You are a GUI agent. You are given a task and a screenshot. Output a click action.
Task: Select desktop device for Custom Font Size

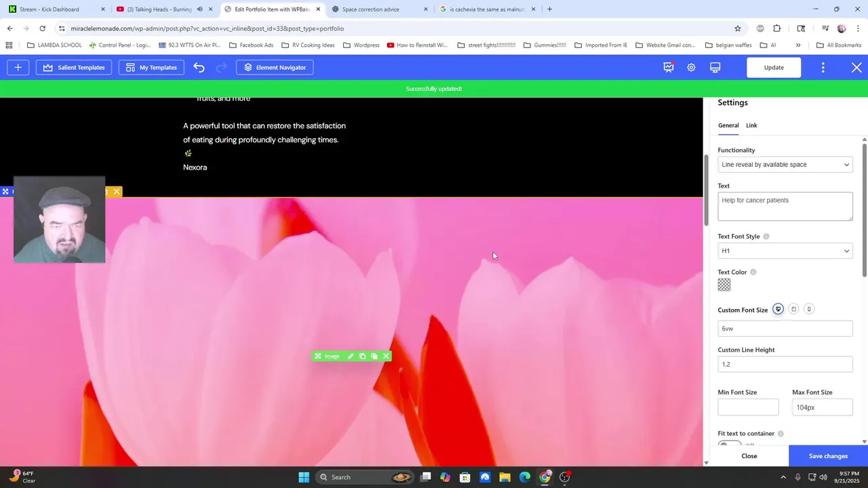(778, 309)
